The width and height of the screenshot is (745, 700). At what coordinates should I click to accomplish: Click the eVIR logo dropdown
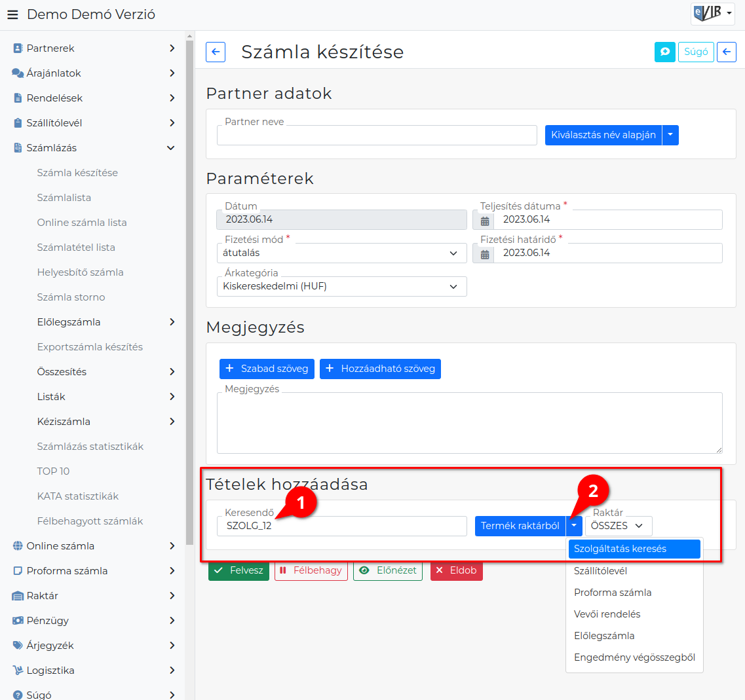coord(712,13)
